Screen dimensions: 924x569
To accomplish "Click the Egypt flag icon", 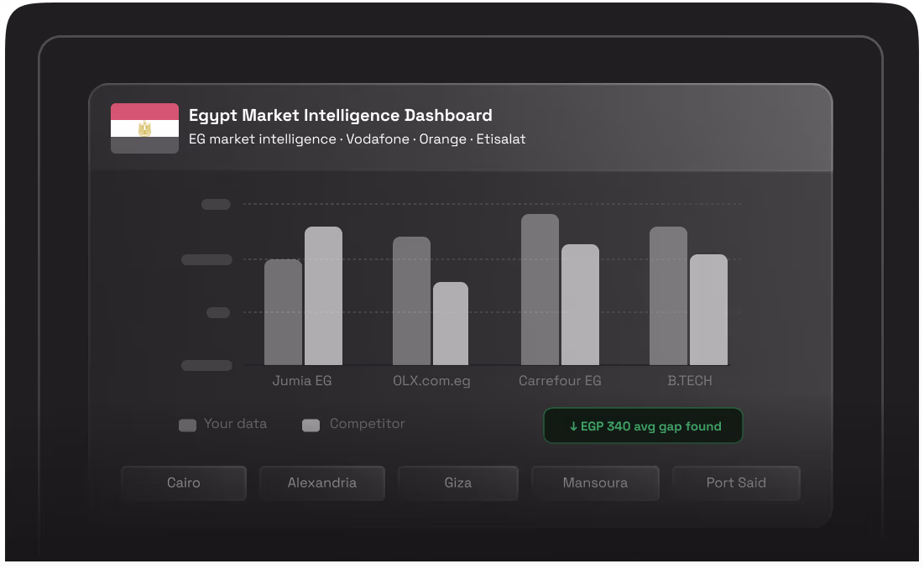I will click(x=144, y=128).
